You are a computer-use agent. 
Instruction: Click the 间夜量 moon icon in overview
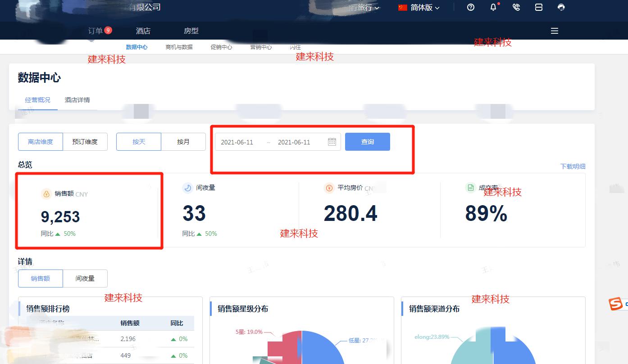click(x=187, y=188)
